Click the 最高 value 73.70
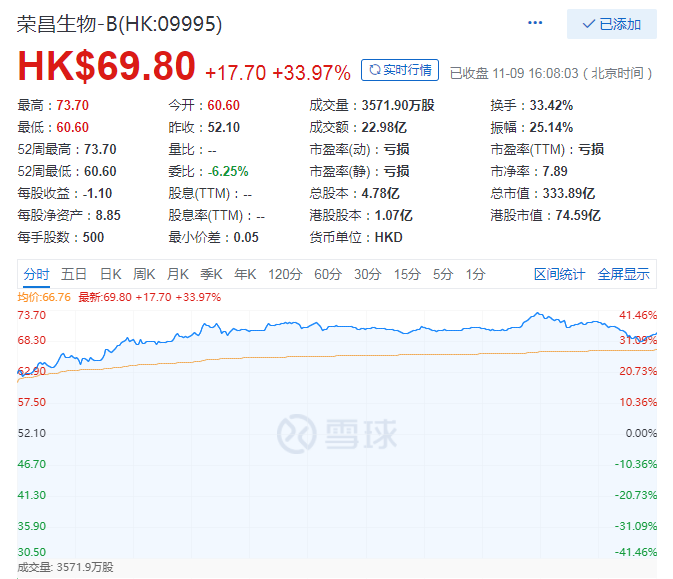 (73, 105)
